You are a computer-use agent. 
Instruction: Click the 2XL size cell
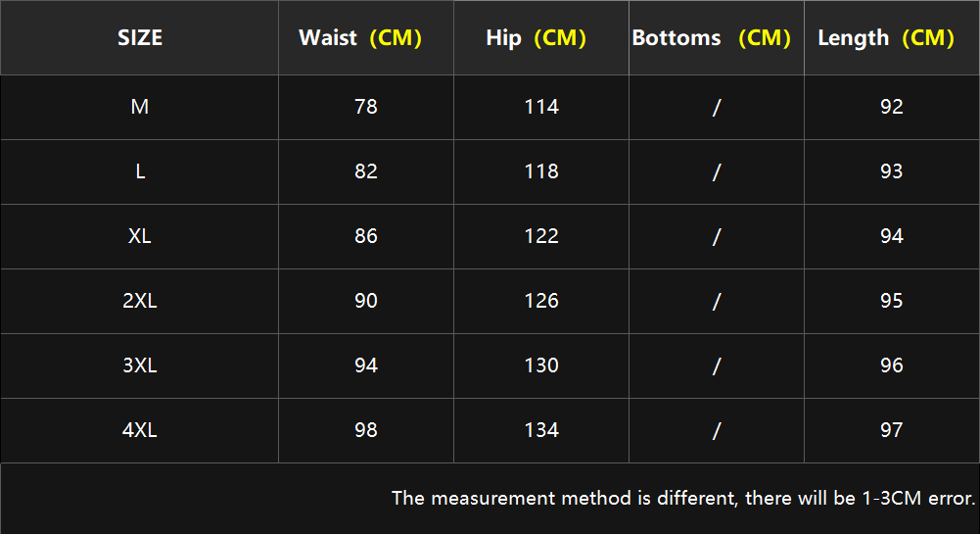click(x=140, y=301)
